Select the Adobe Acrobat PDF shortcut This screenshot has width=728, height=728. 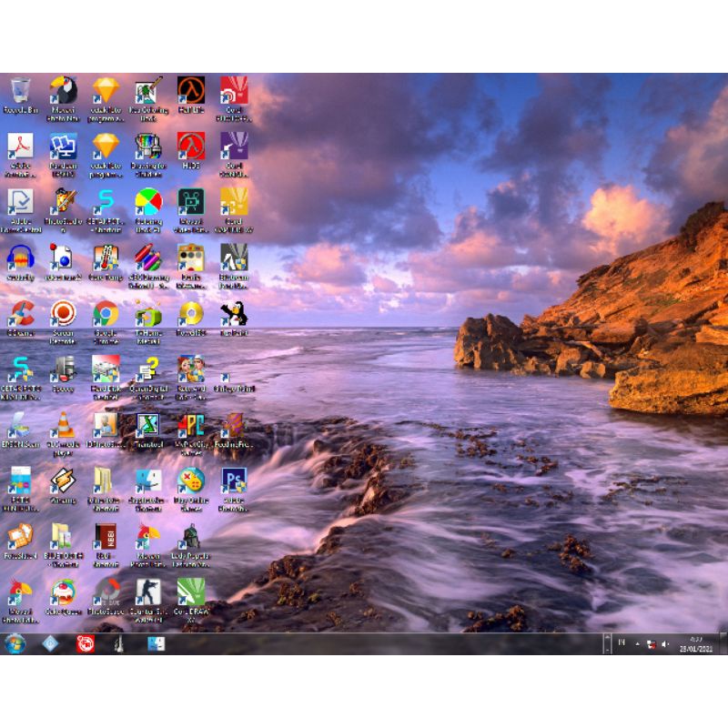tap(20, 147)
